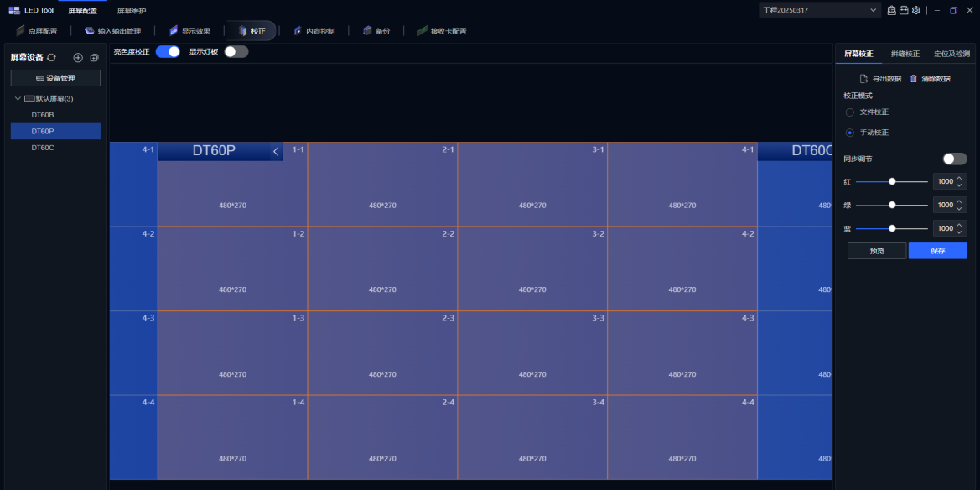Click the 红 red slider handle
Viewport: 980px width, 490px height.
click(x=892, y=181)
